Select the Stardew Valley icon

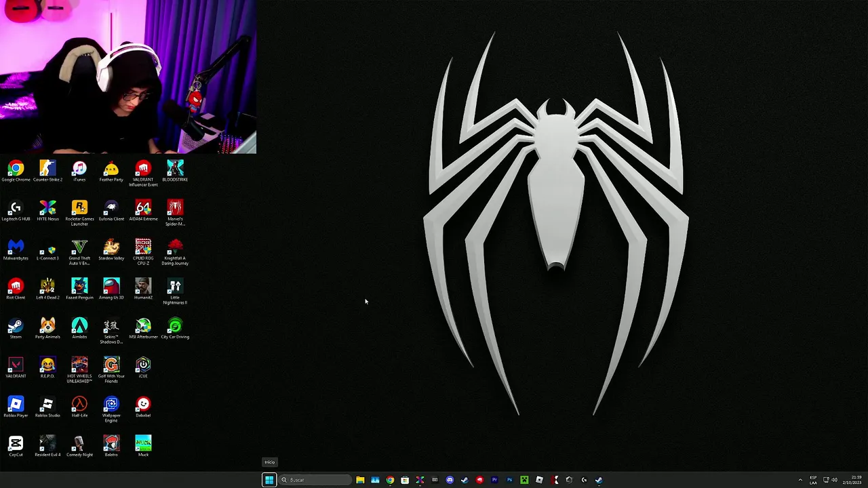point(111,249)
